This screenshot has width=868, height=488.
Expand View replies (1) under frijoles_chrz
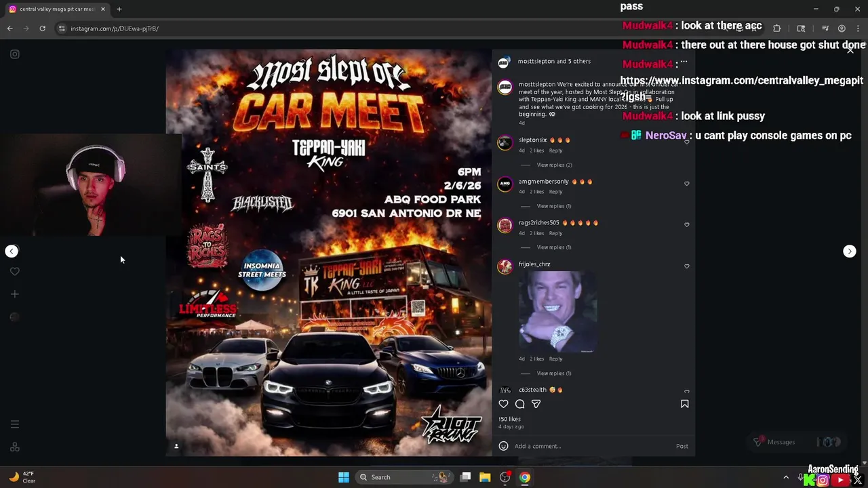pos(554,373)
